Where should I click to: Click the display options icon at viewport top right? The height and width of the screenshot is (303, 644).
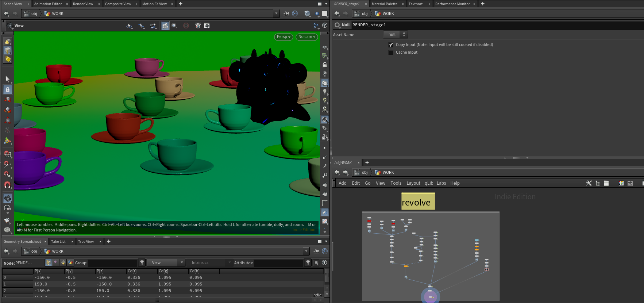[x=316, y=26]
